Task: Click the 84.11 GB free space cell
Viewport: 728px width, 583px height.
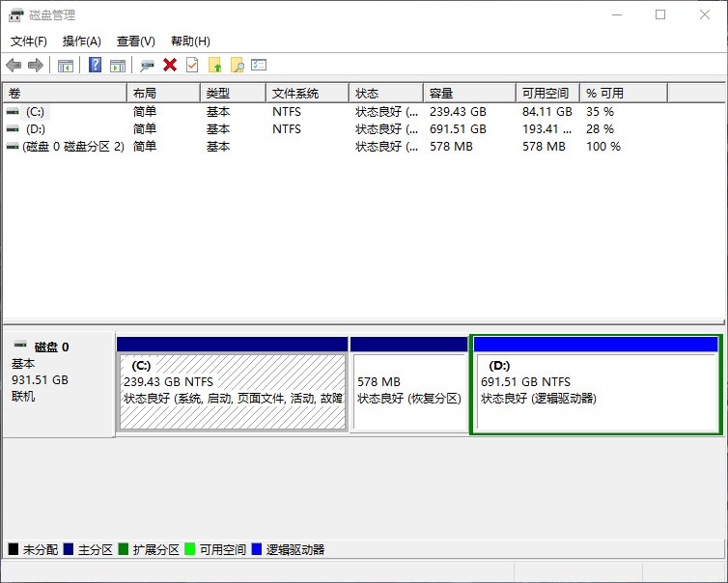Action: (546, 112)
